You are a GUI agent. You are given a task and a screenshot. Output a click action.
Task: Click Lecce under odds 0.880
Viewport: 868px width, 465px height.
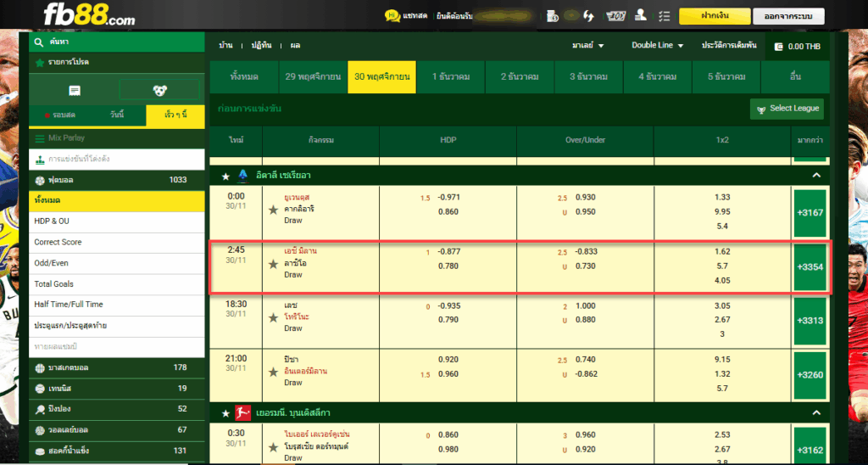[x=585, y=320]
